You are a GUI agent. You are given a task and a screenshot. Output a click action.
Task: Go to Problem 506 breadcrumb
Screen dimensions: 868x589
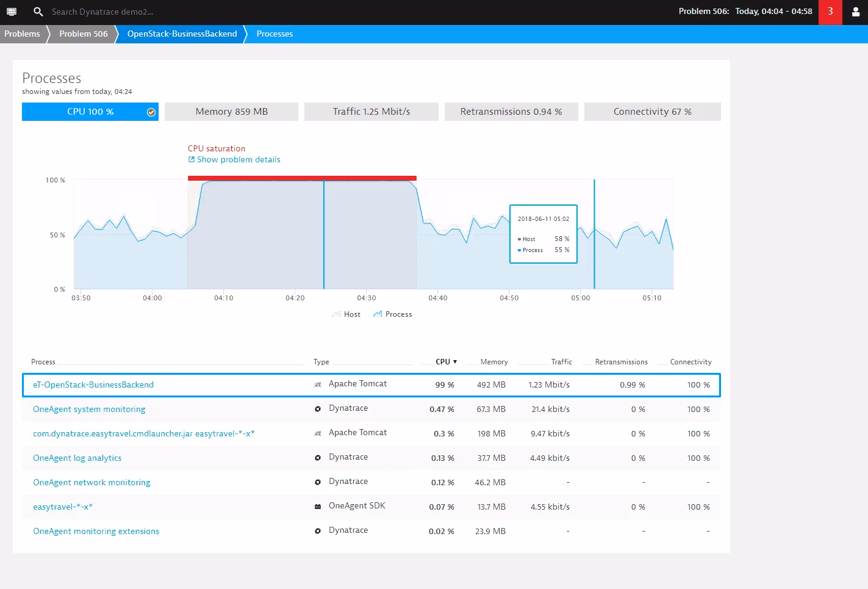click(84, 34)
